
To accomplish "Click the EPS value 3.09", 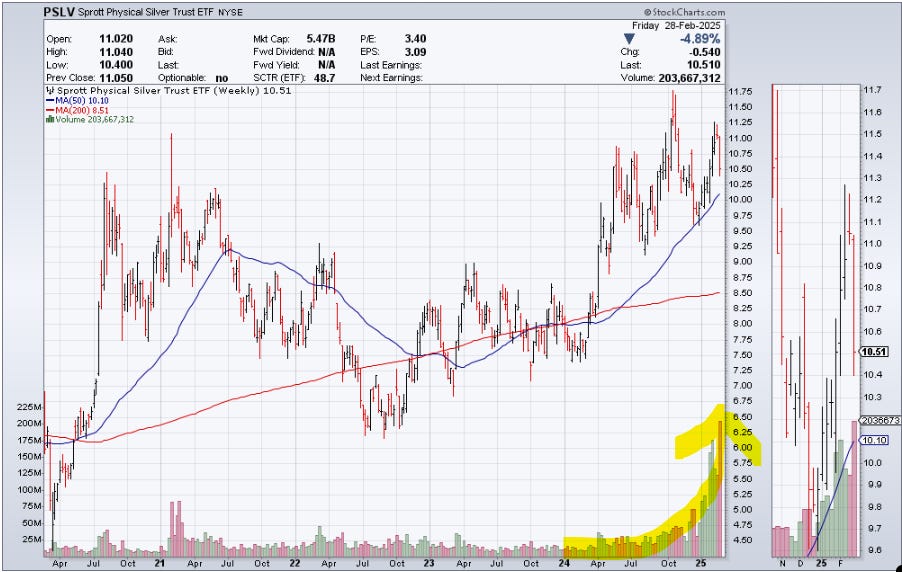I will pos(415,52).
